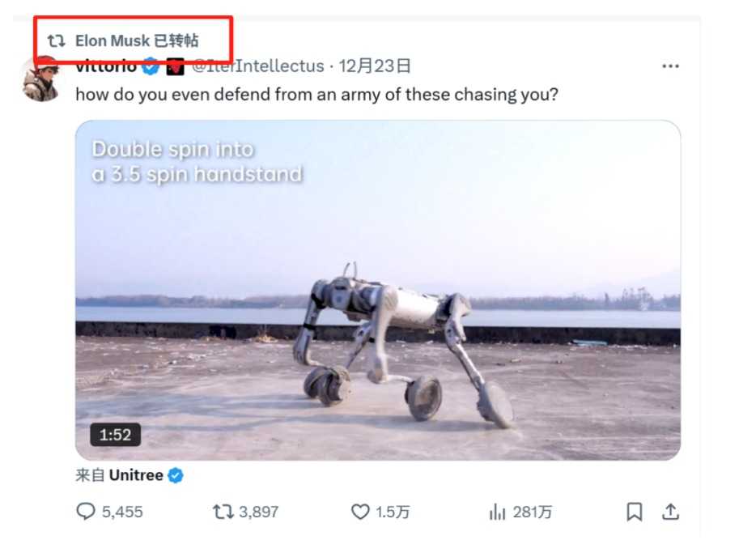Screen dimensions: 756x540
Task: Click the verified badge next to Unitree
Action: [176, 476]
